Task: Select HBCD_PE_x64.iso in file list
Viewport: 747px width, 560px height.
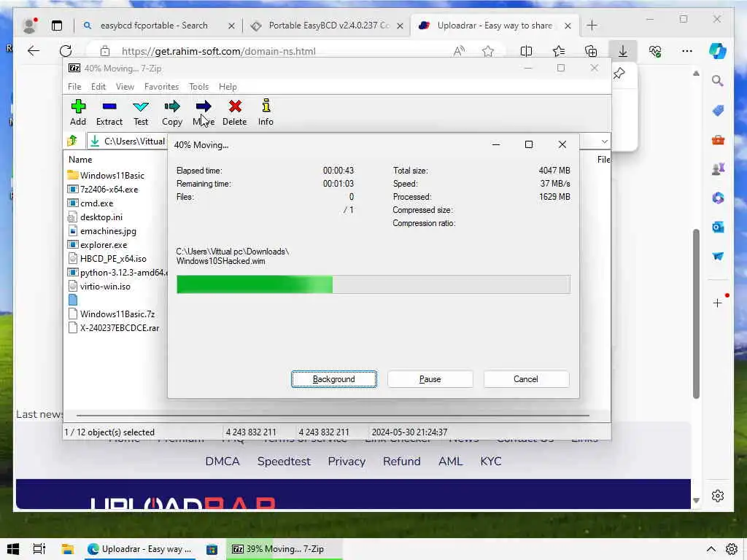Action: 113,259
